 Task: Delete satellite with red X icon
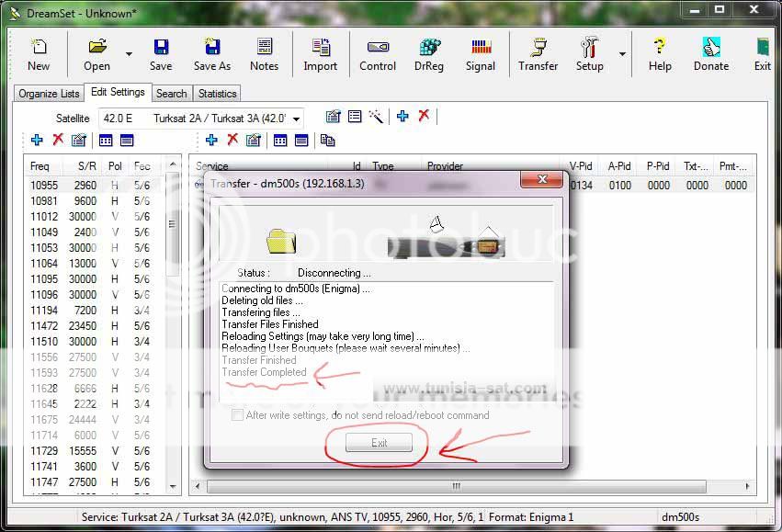click(x=424, y=116)
